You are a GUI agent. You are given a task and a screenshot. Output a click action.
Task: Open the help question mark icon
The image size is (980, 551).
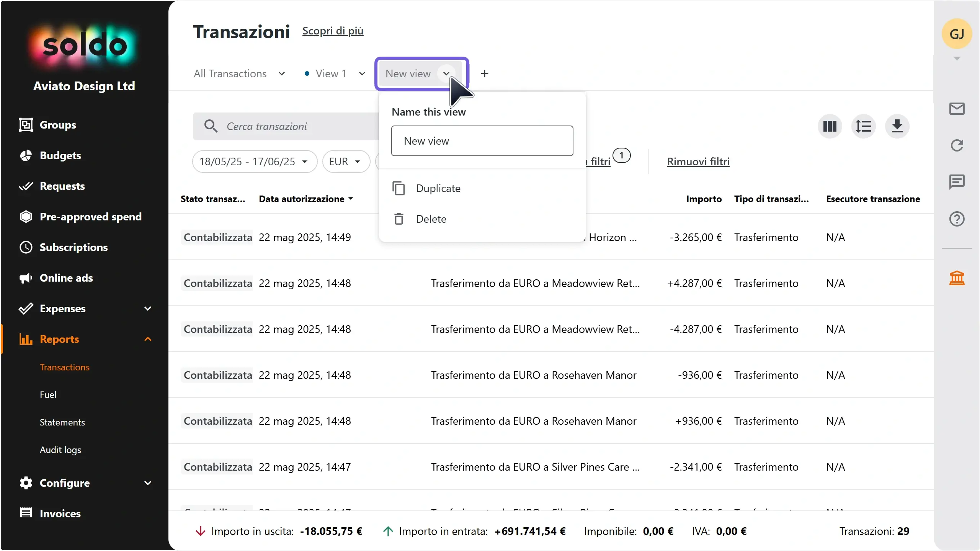click(957, 219)
